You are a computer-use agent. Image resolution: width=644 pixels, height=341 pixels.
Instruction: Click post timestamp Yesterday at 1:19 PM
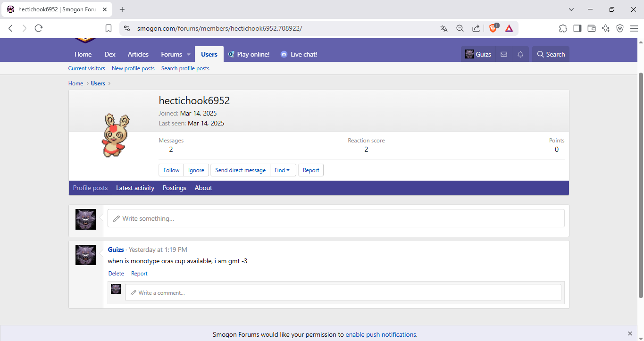click(158, 250)
